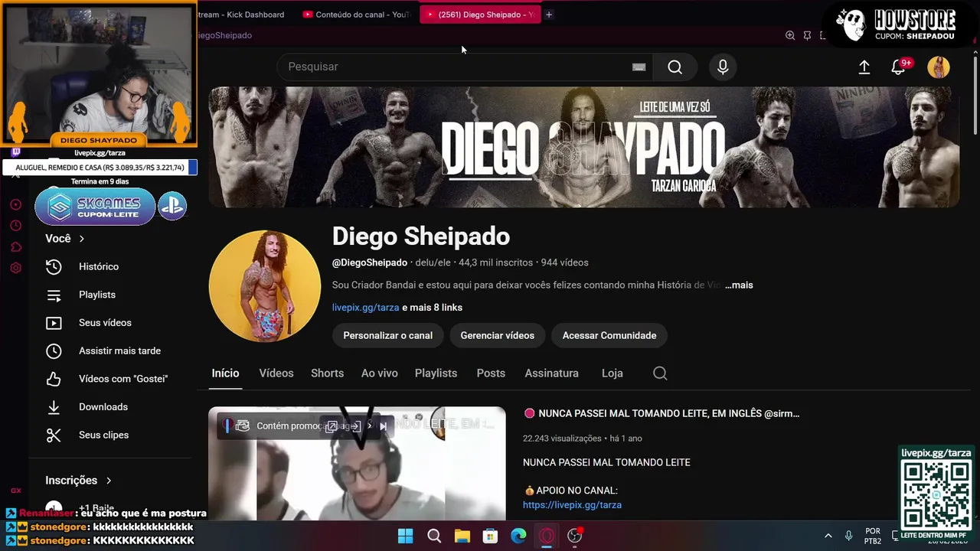This screenshot has height=551, width=980.
Task: Show hidden system tray icons chevron
Action: pos(828,536)
